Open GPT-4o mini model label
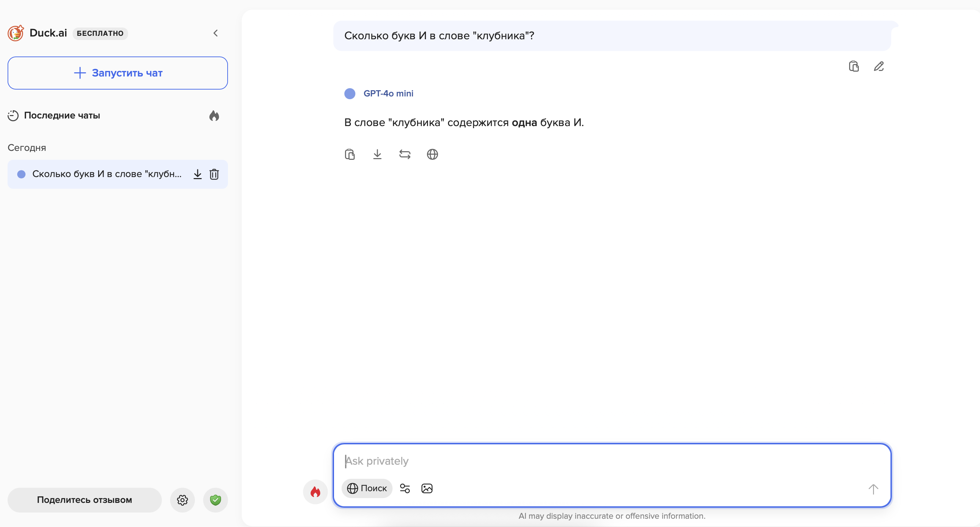The width and height of the screenshot is (980, 527). point(388,94)
